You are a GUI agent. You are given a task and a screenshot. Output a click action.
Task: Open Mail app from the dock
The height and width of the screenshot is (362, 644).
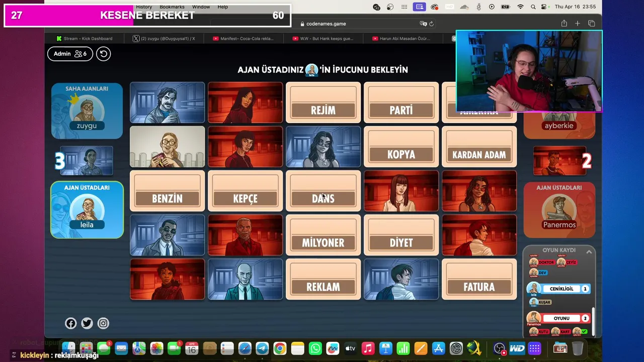click(121, 348)
